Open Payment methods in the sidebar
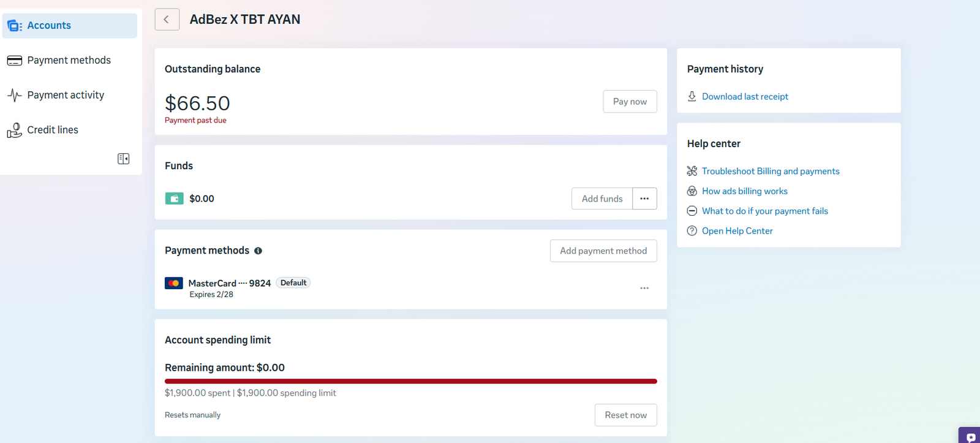980x443 pixels. (x=70, y=61)
